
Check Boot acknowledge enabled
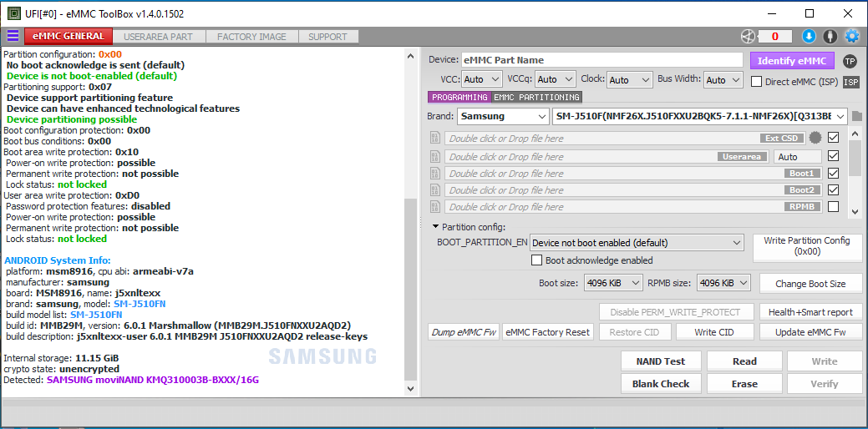pyautogui.click(x=536, y=260)
